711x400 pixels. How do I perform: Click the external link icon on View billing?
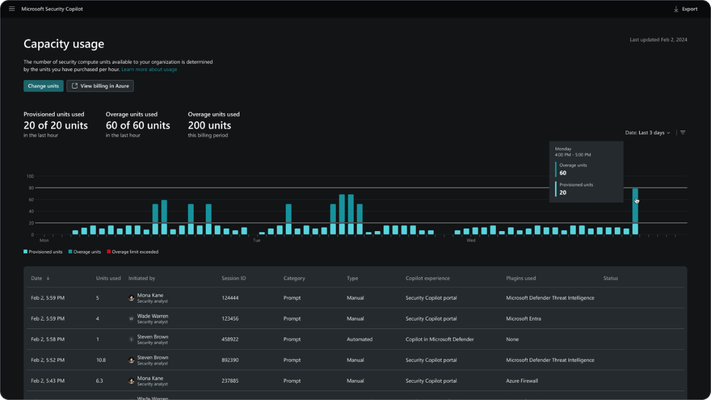coord(75,86)
